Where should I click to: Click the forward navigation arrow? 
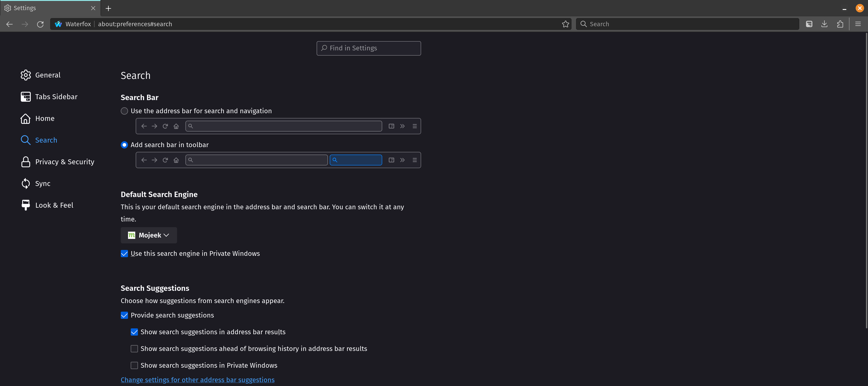pos(25,24)
